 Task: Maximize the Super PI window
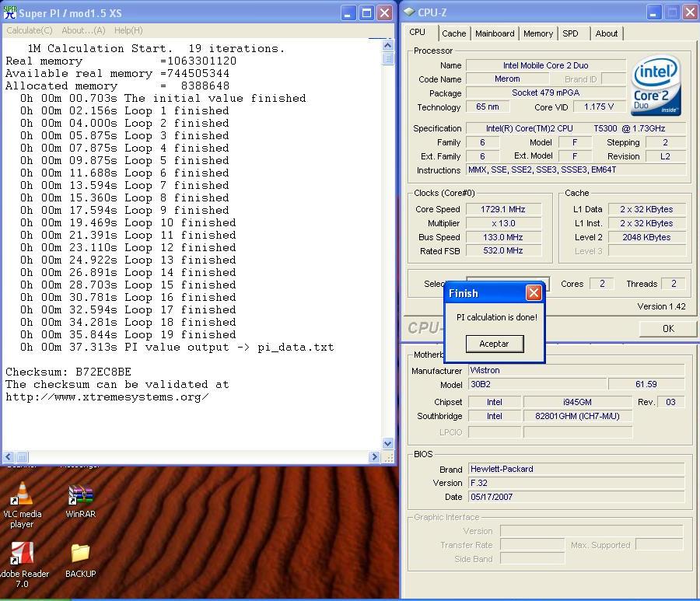pyautogui.click(x=366, y=13)
